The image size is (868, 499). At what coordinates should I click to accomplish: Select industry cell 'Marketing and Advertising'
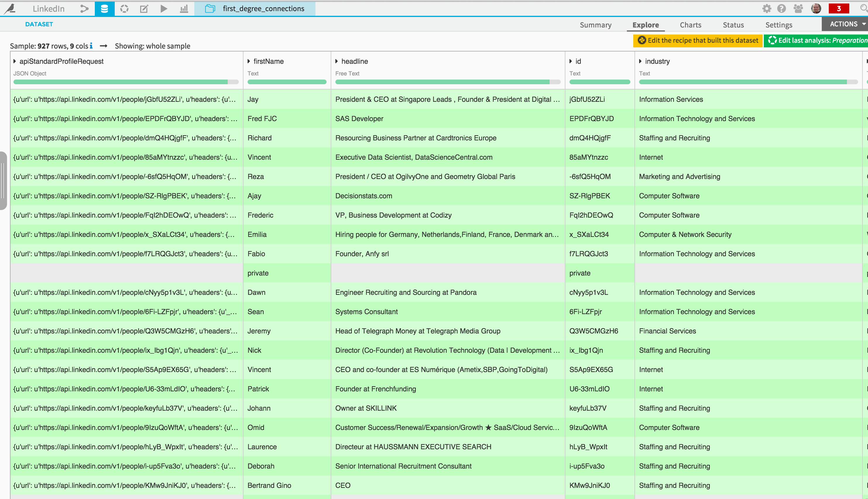tap(748, 176)
